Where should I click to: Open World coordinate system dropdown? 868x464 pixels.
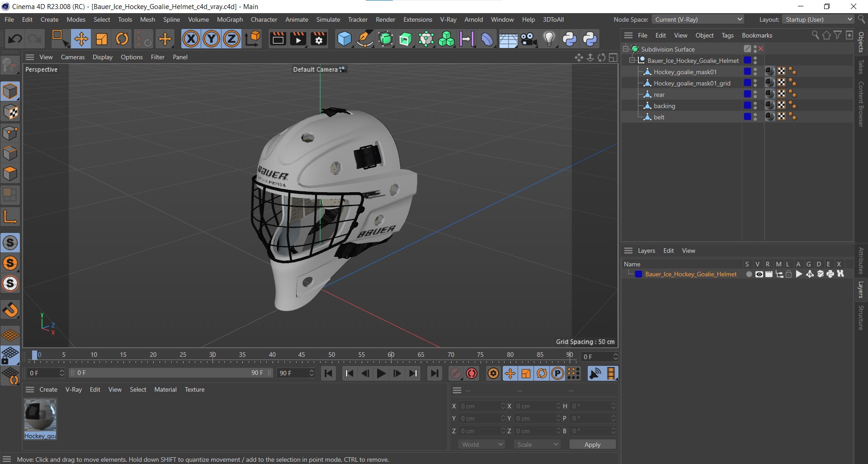point(482,445)
